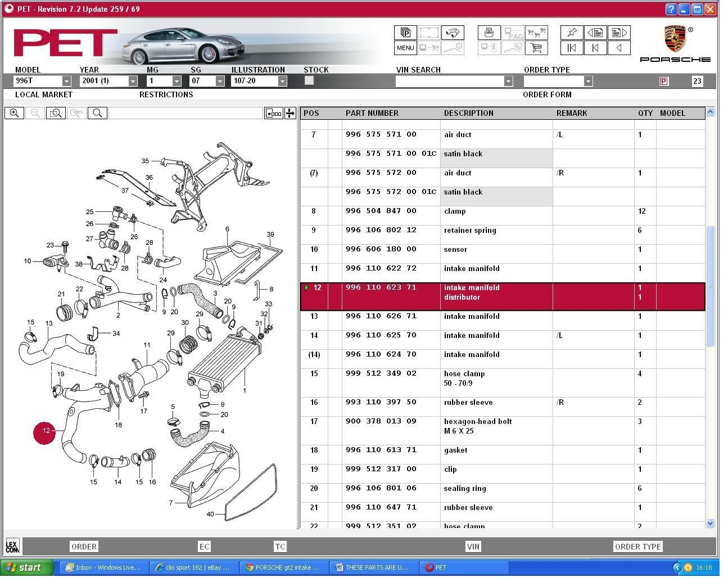Click the car silhouette info icon
728x586 pixels.
(x=453, y=48)
